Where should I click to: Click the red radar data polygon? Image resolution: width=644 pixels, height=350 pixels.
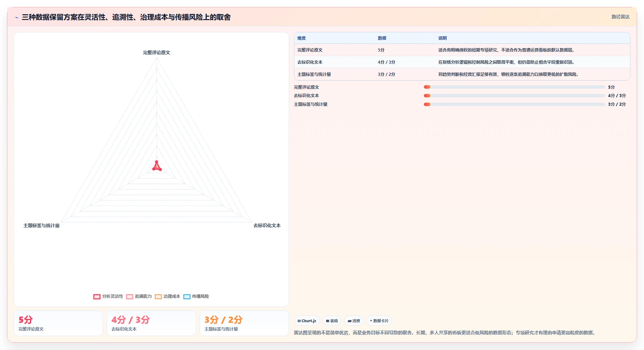[x=157, y=166]
